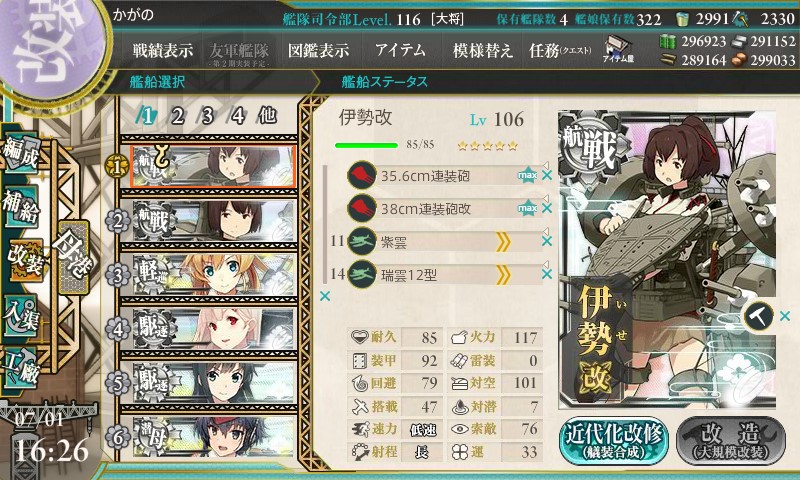Switch to fleet tab 2
Image resolution: width=800 pixels, height=480 pixels.
177,116
